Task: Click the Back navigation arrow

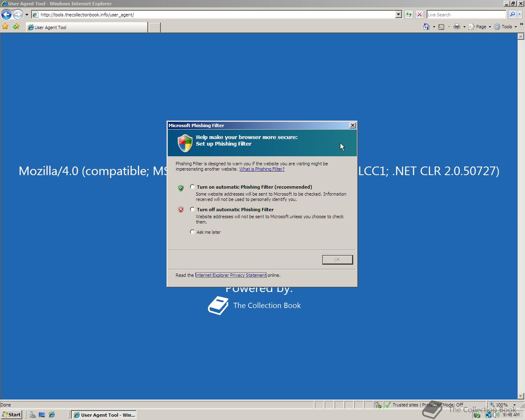Action: click(6, 15)
